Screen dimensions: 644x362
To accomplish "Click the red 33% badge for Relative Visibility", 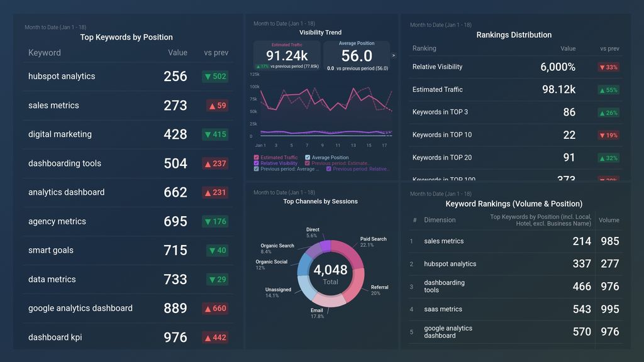I will click(609, 67).
